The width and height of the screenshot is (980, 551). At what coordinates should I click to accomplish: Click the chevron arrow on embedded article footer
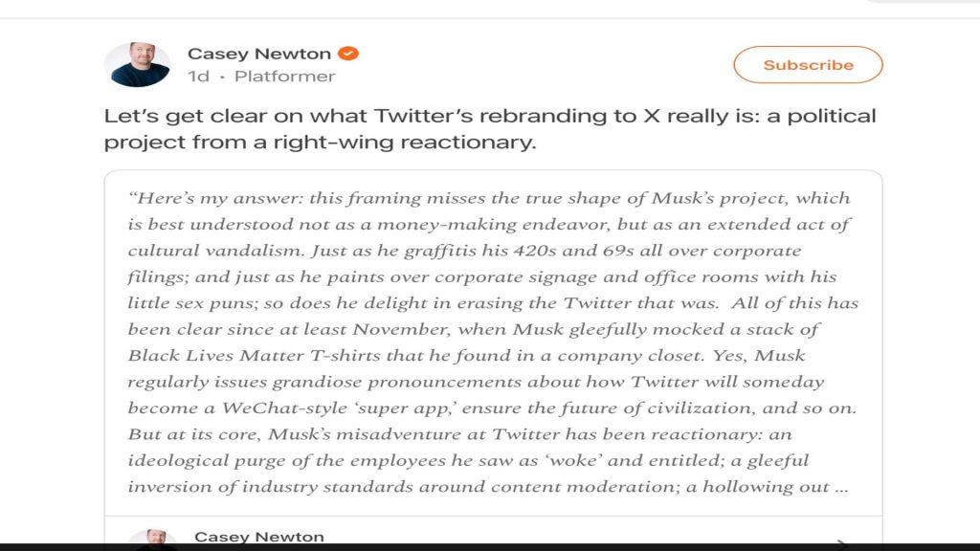tap(840, 541)
